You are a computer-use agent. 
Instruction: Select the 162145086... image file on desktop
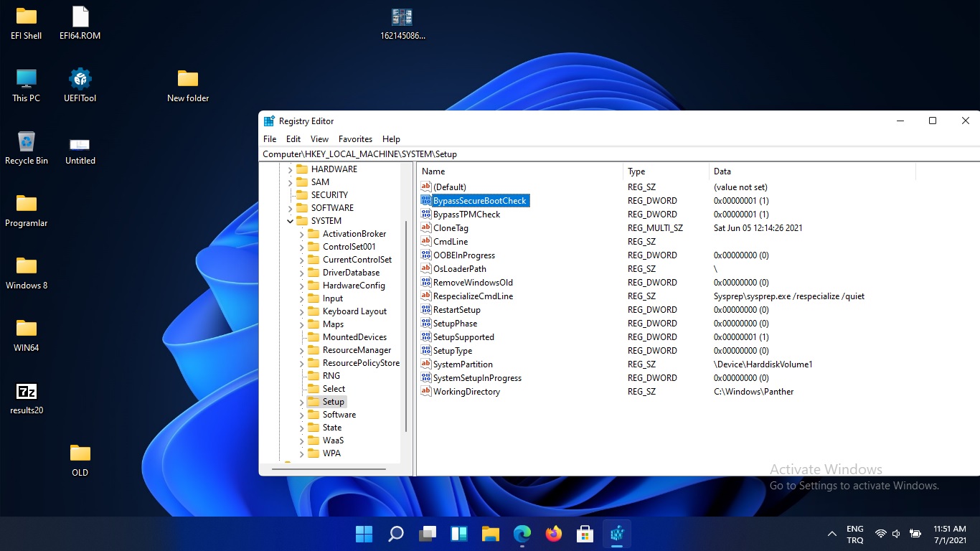coord(402,23)
